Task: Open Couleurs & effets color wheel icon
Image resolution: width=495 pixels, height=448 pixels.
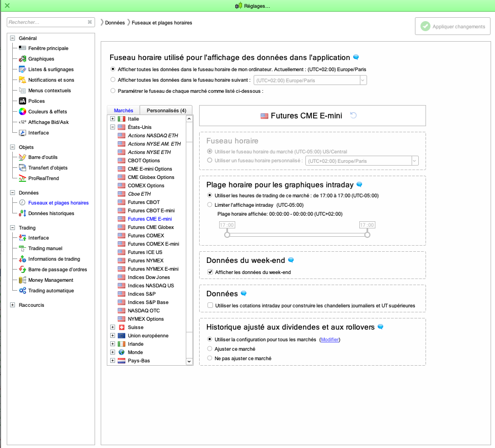Action: (22, 111)
